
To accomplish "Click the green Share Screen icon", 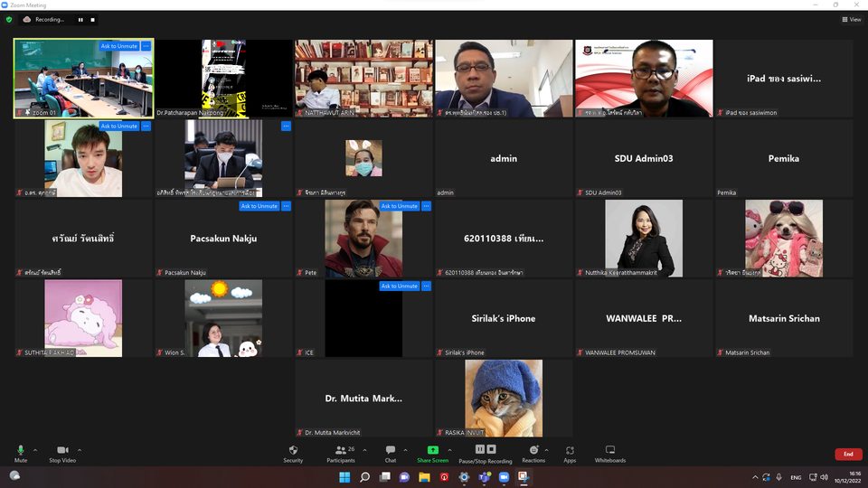I will tap(432, 449).
